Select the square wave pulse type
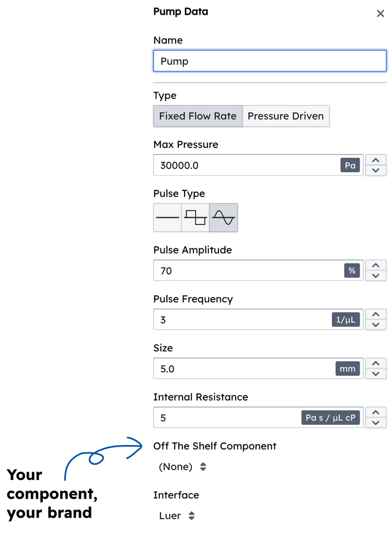The width and height of the screenshot is (392, 536). (x=195, y=218)
